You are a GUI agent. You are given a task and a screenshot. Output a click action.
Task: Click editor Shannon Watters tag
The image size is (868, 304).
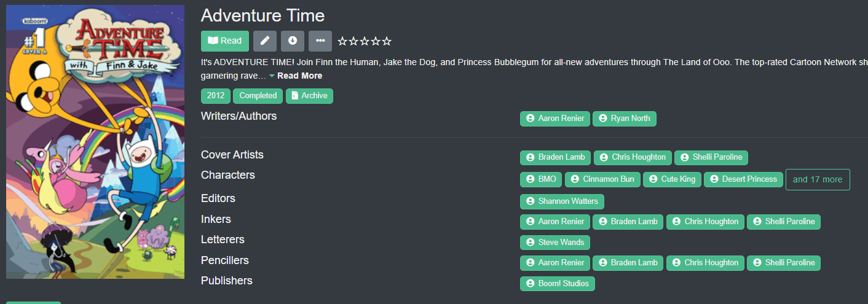(x=562, y=201)
